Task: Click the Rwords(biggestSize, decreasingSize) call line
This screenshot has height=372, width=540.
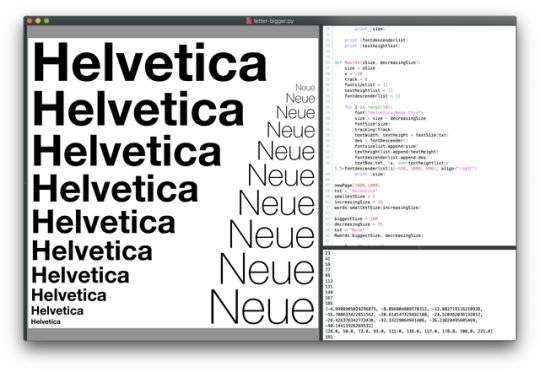Action: [378, 236]
